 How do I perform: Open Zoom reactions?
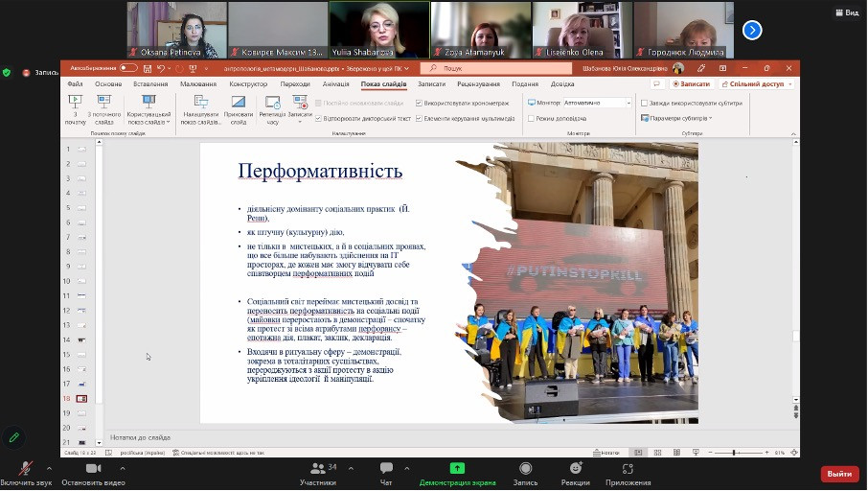(576, 468)
